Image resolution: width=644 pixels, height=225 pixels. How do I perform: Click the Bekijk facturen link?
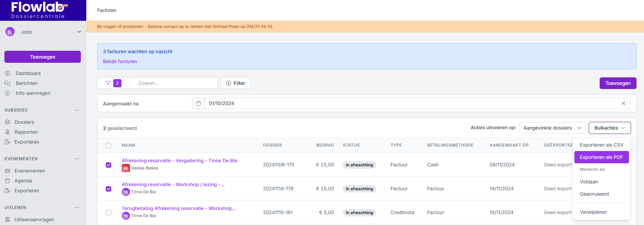[120, 61]
